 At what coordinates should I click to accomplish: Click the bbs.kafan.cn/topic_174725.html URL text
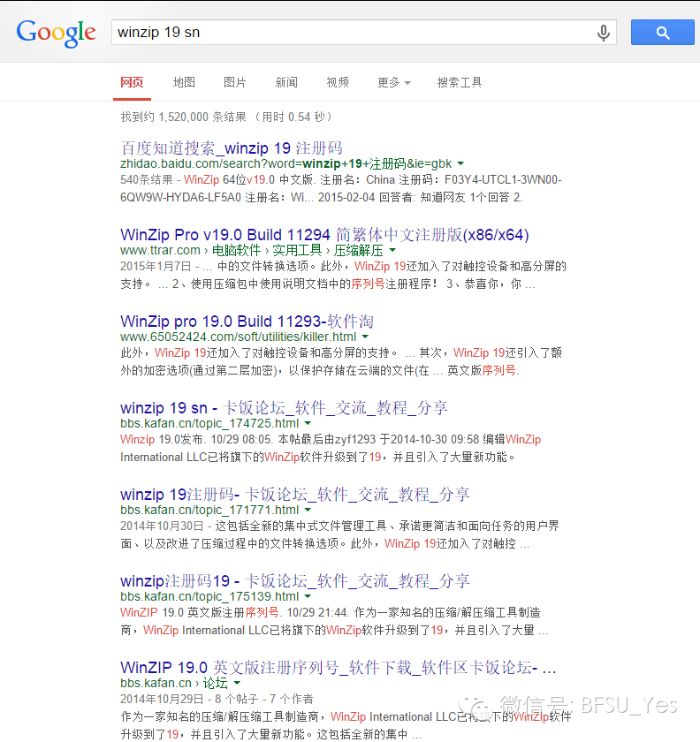(x=209, y=423)
